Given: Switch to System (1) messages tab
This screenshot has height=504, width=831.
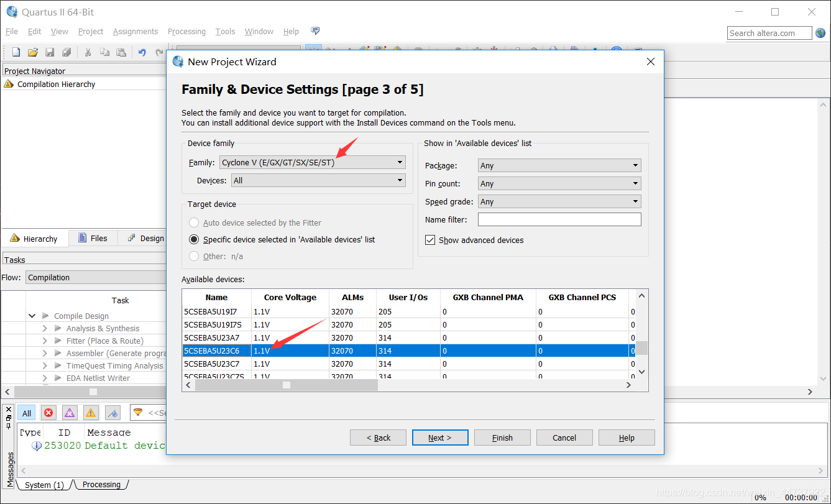Looking at the screenshot, I should point(44,485).
